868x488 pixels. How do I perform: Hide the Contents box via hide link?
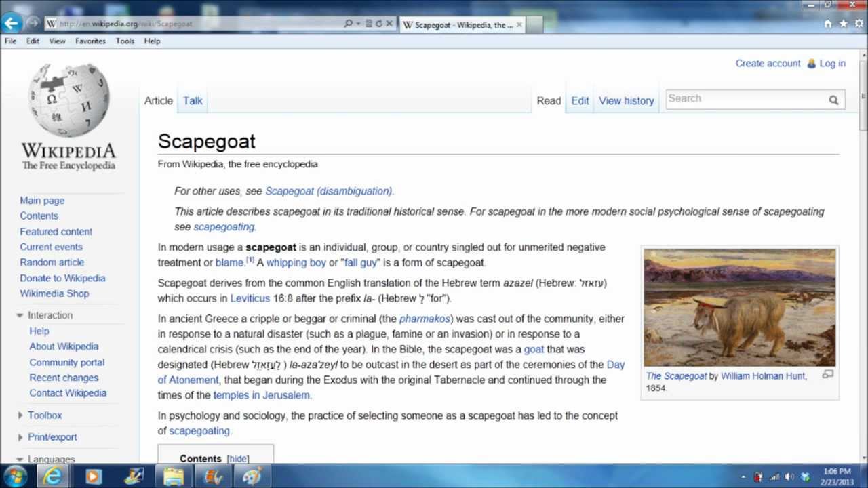pyautogui.click(x=238, y=459)
